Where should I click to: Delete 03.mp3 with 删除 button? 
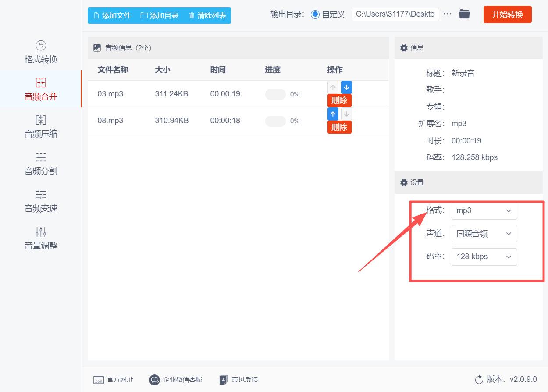tap(339, 100)
